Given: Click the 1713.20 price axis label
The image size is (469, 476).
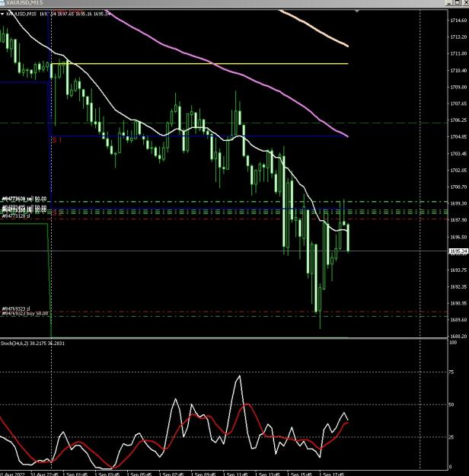Looking at the screenshot, I should [x=458, y=37].
